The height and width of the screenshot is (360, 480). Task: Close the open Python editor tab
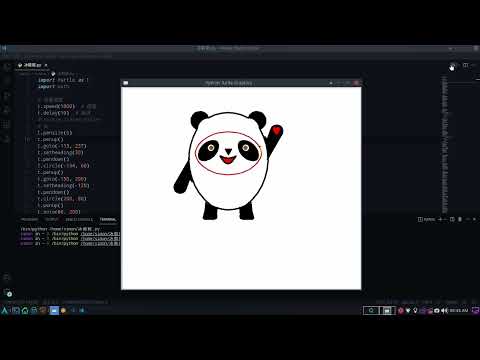[46, 65]
